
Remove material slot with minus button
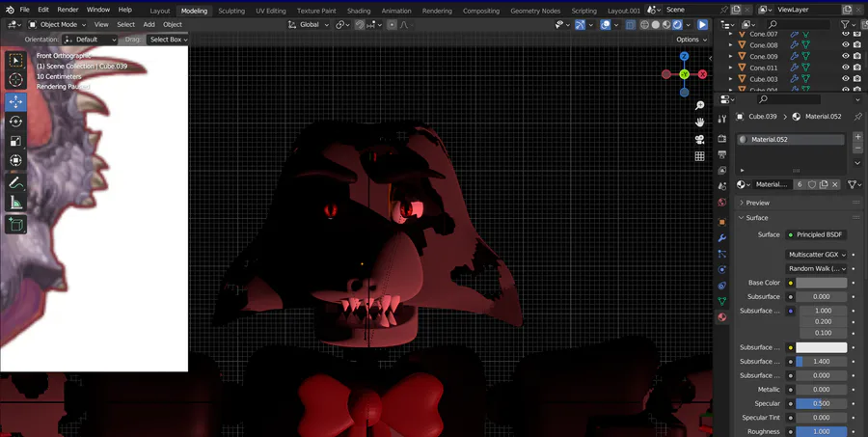click(x=858, y=149)
